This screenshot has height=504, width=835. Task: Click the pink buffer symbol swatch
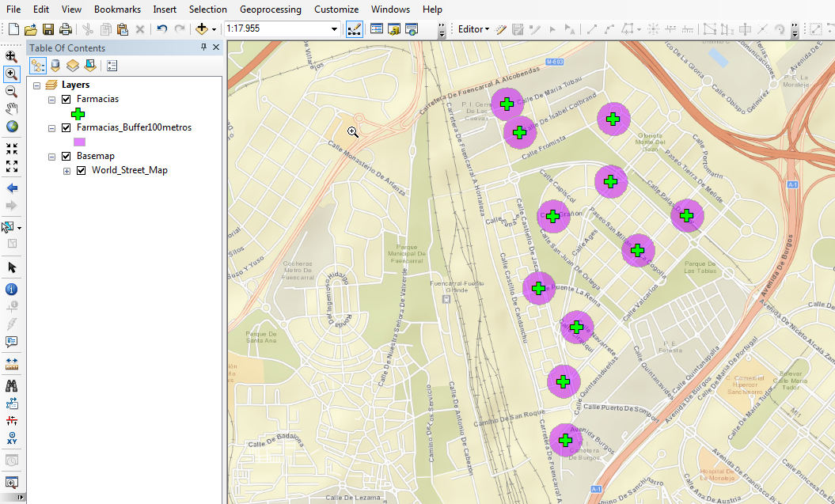pyautogui.click(x=78, y=142)
